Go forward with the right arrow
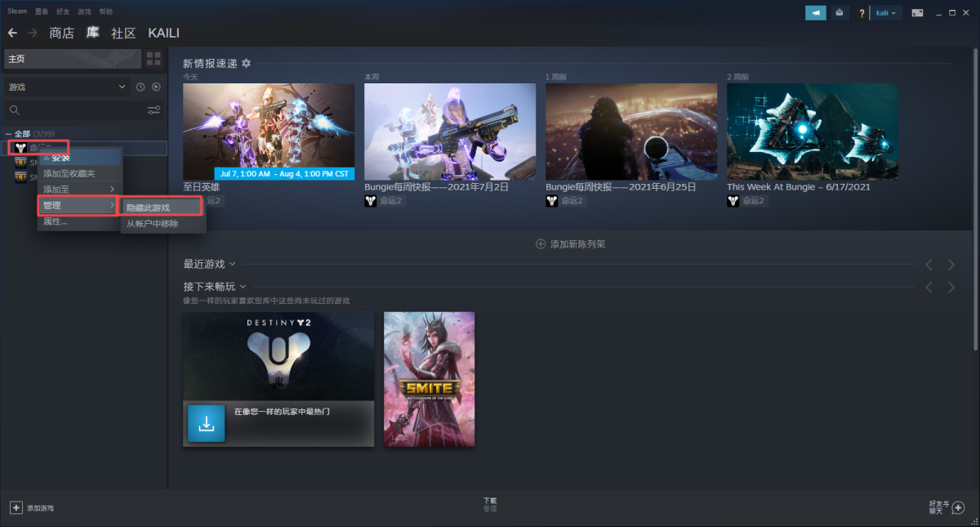This screenshot has height=527, width=980. (33, 33)
